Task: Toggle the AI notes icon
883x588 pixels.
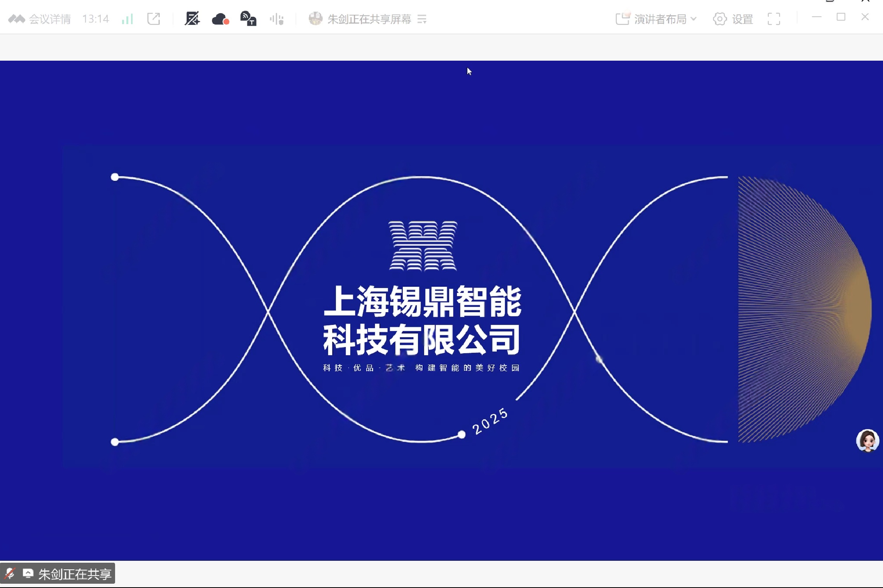Action: pyautogui.click(x=192, y=19)
